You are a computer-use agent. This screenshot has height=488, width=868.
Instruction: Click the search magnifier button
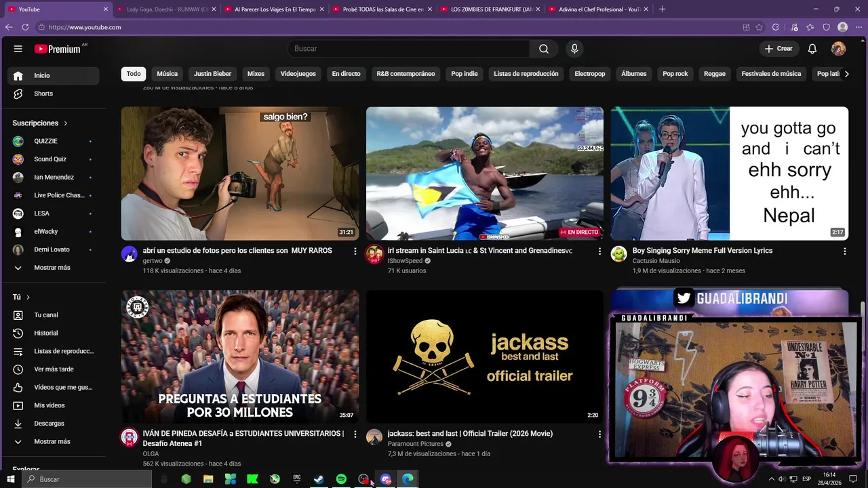[544, 49]
